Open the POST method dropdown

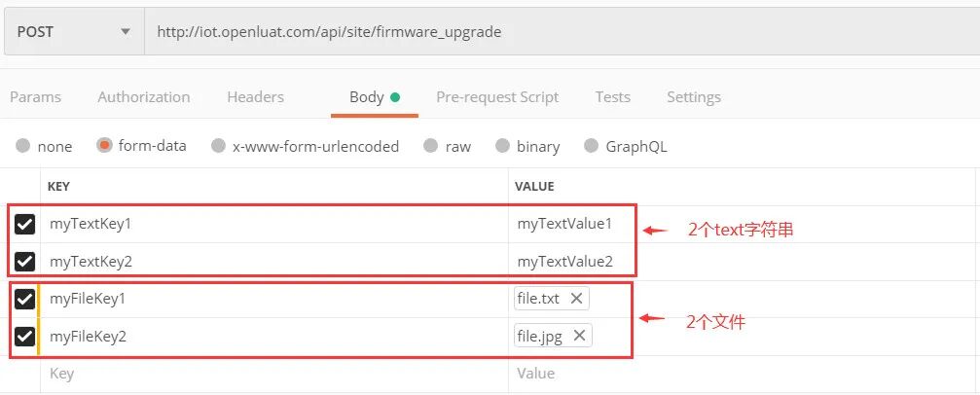click(x=73, y=31)
